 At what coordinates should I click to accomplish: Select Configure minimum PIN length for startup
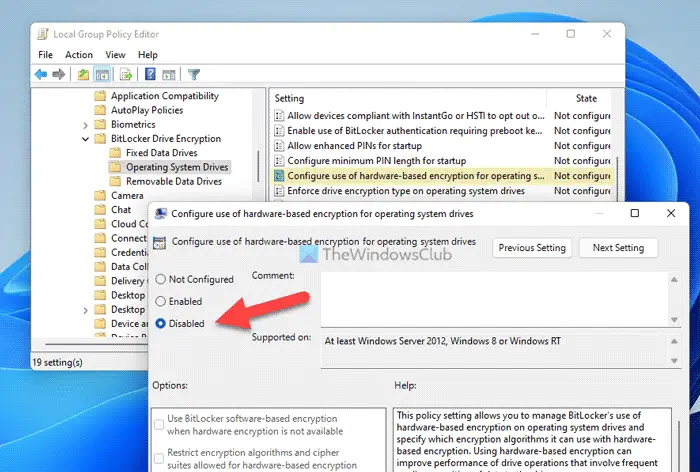pos(441,161)
